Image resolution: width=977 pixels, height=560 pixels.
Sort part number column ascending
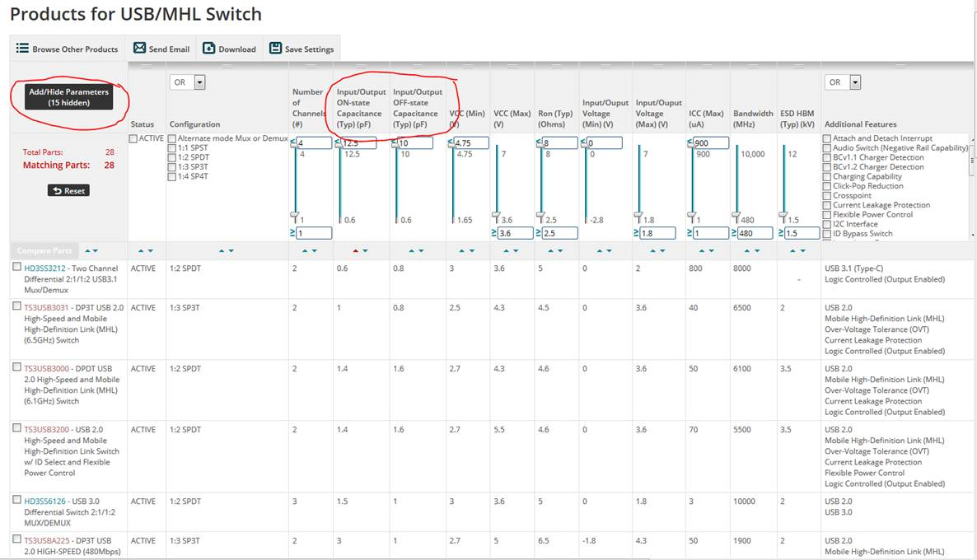tap(88, 250)
